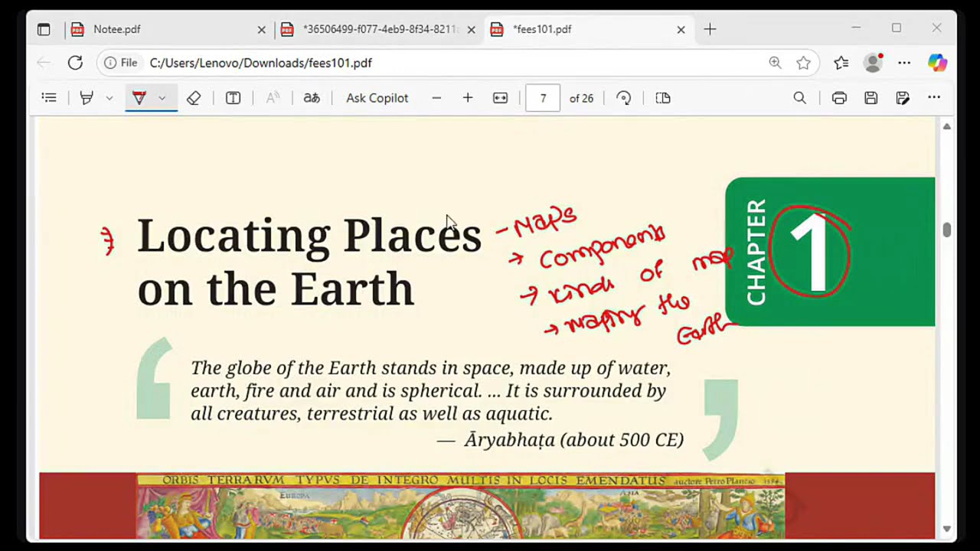Save the PDF document
Image resolution: width=980 pixels, height=551 pixels.
871,98
